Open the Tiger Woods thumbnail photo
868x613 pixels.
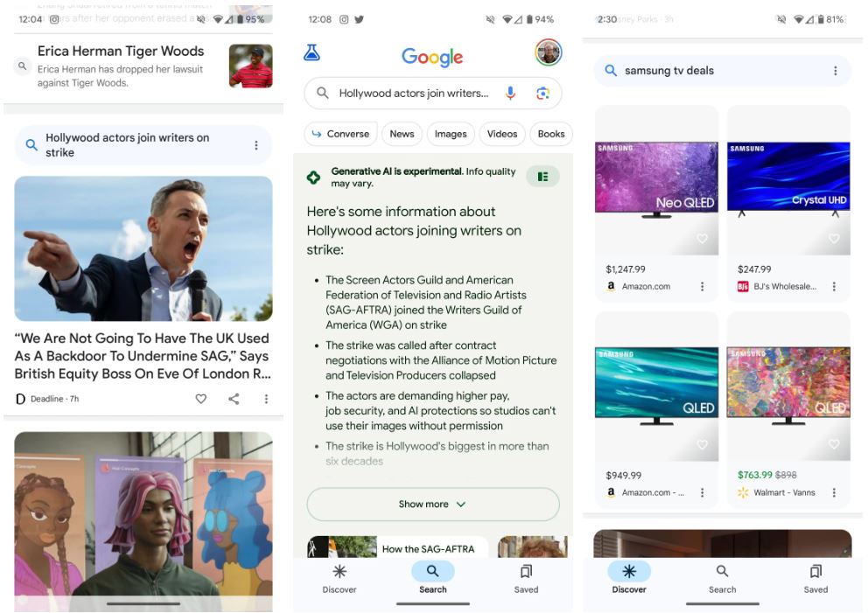251,66
